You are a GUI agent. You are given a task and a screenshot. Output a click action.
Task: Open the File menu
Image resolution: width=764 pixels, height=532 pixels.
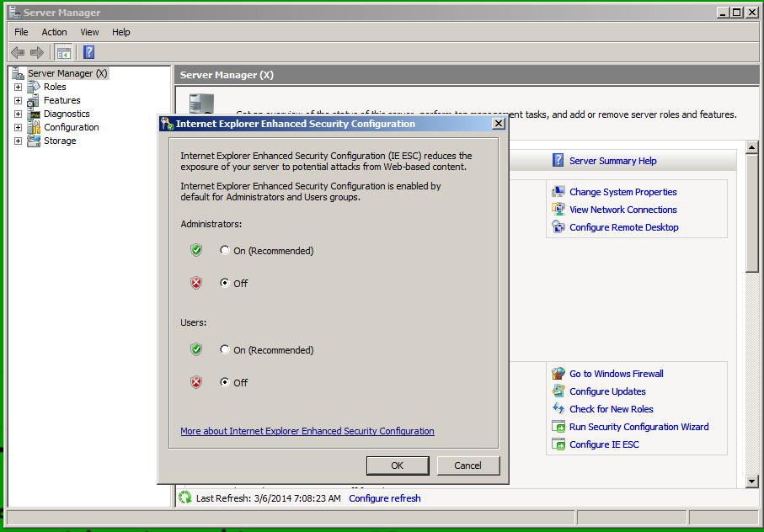pos(21,32)
